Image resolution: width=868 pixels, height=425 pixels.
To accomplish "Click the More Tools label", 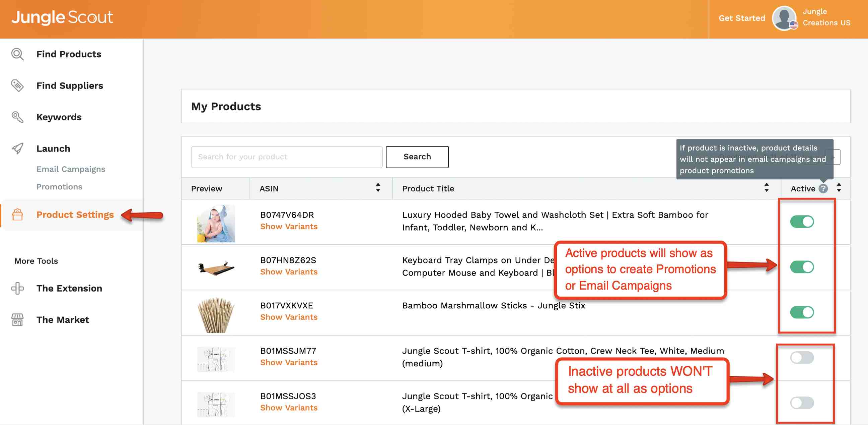I will (36, 261).
